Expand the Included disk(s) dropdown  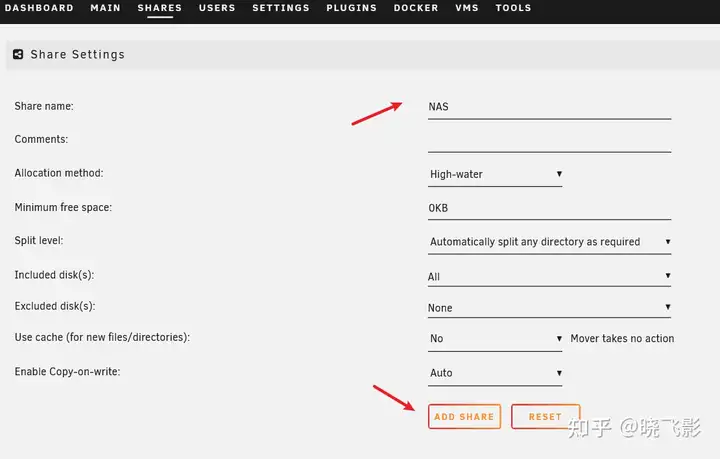point(549,276)
